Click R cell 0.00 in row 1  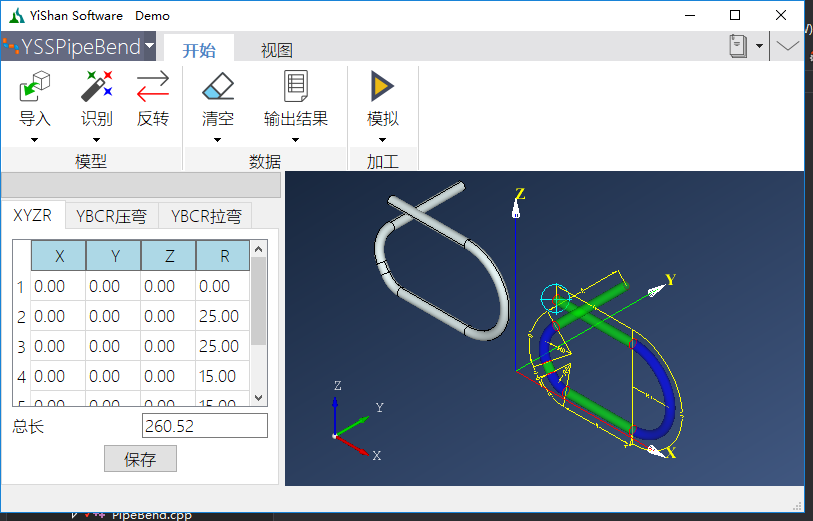[x=223, y=286]
